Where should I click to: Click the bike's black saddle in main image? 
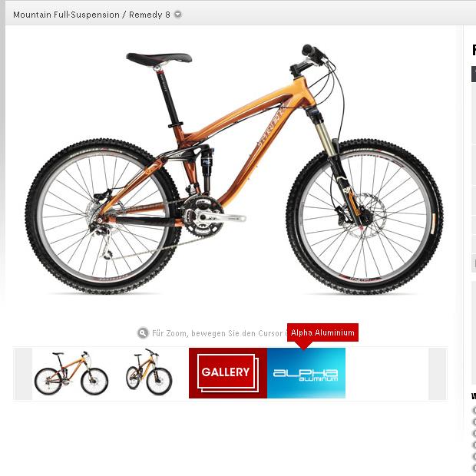[159, 59]
